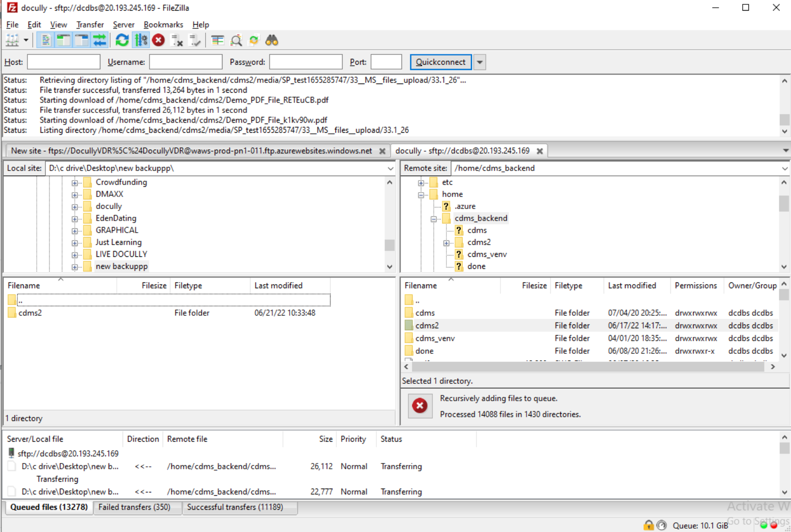Viewport: 791px width, 532px height.
Task: Expand the cdms2 remote tree node
Action: [x=446, y=243]
